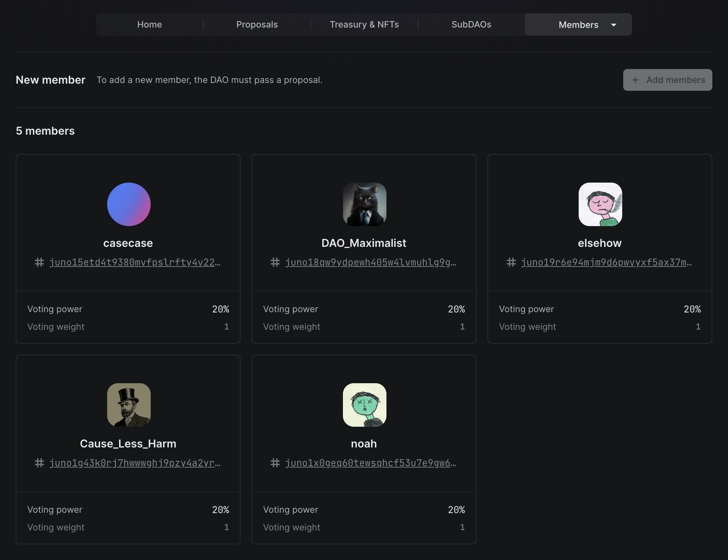728x560 pixels.
Task: Click hash icon beside casecase's address
Action: tap(39, 262)
